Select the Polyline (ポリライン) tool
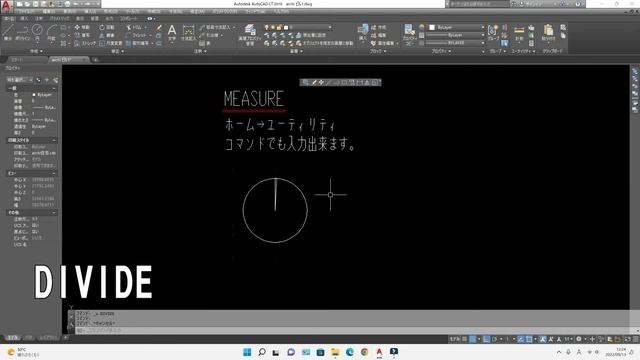 coord(22,32)
